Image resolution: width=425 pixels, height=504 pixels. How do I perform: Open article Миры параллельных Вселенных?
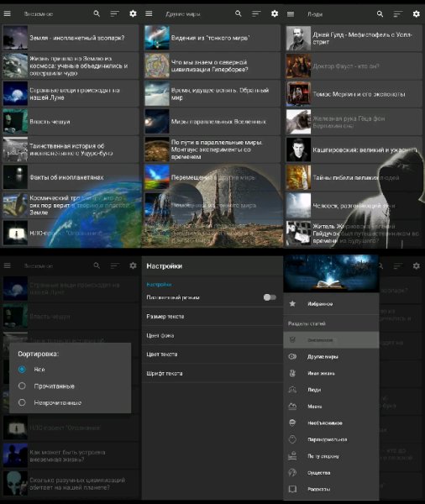[212, 122]
